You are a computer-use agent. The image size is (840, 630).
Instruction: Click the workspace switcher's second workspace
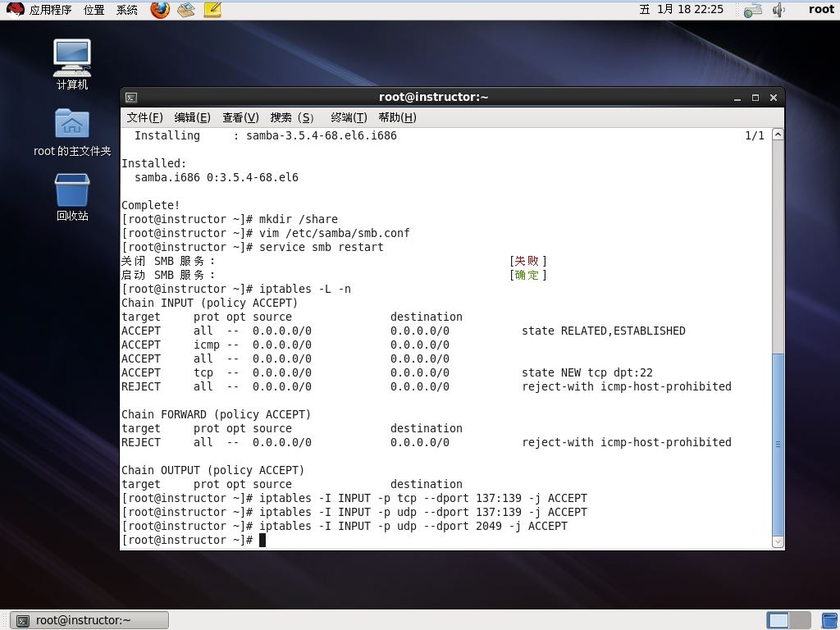pyautogui.click(x=800, y=620)
